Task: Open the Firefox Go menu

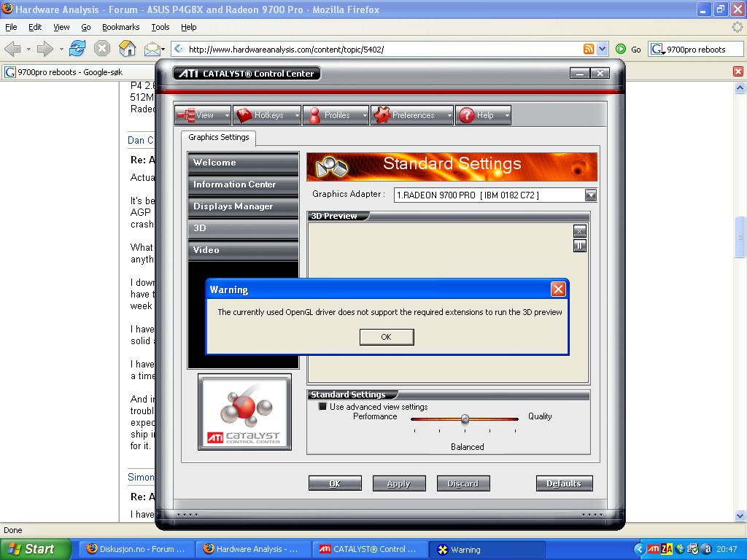Action: [86, 27]
